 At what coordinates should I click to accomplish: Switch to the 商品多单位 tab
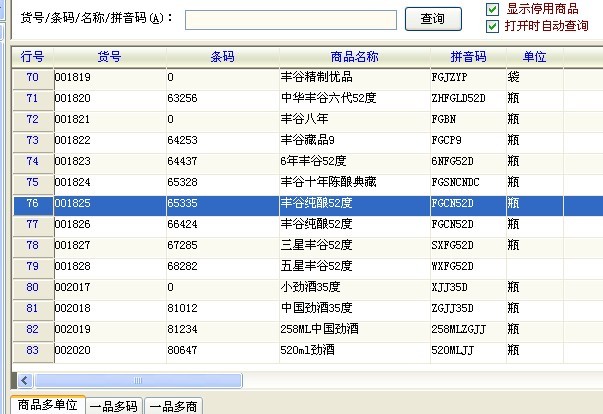(48, 405)
